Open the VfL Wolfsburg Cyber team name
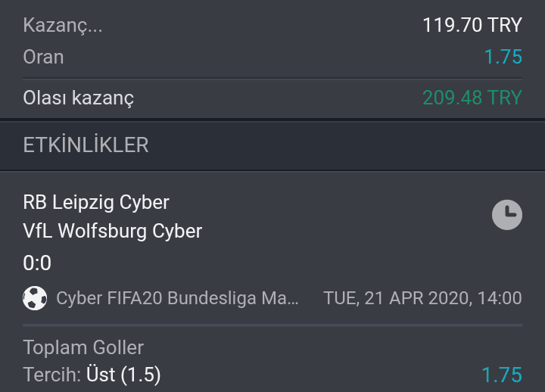545x392 pixels. click(x=112, y=231)
